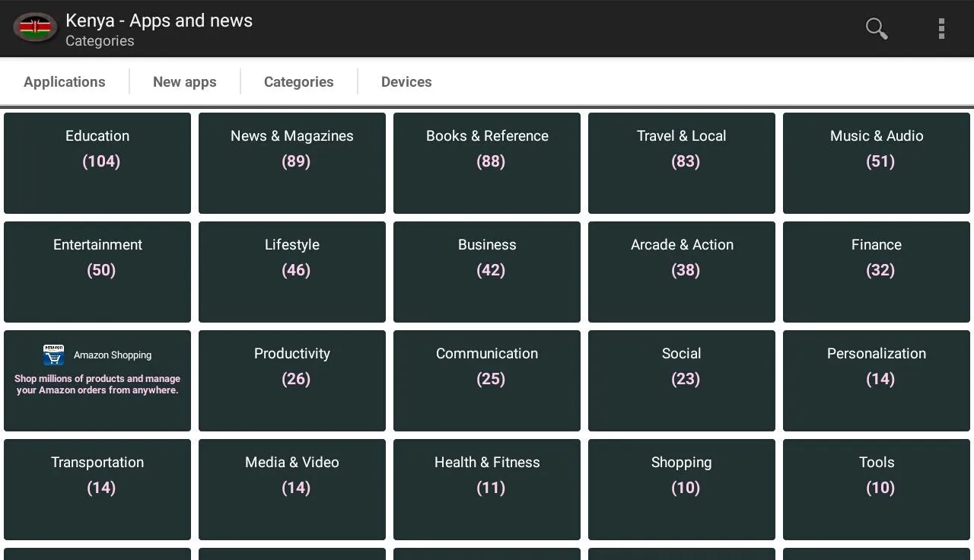This screenshot has height=560, width=974.
Task: Tap the Kenya flag app icon
Action: coord(35,28)
